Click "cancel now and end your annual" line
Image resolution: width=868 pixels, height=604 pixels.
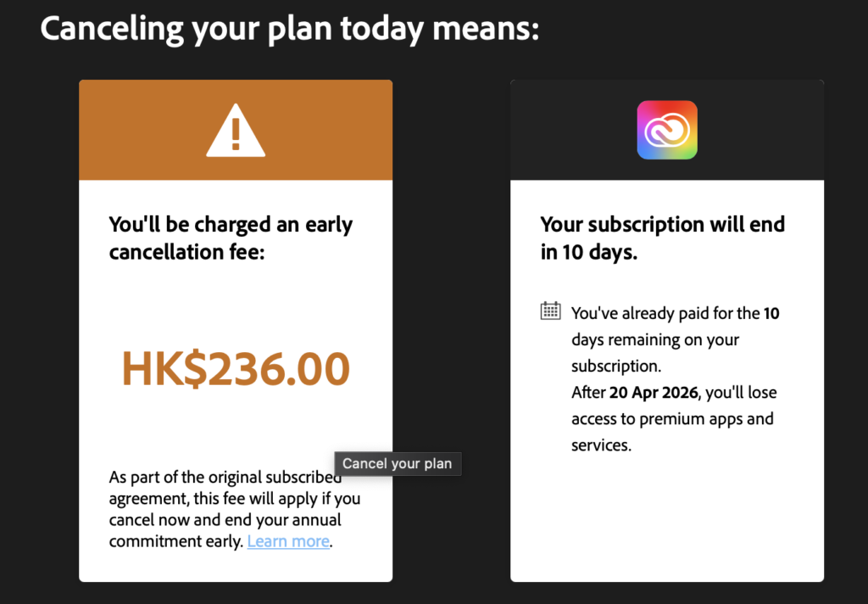(225, 519)
